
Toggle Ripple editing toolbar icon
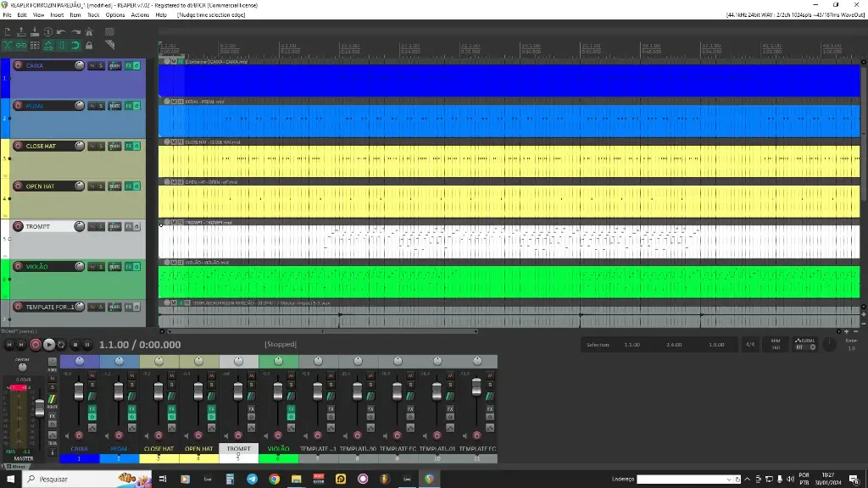point(34,46)
